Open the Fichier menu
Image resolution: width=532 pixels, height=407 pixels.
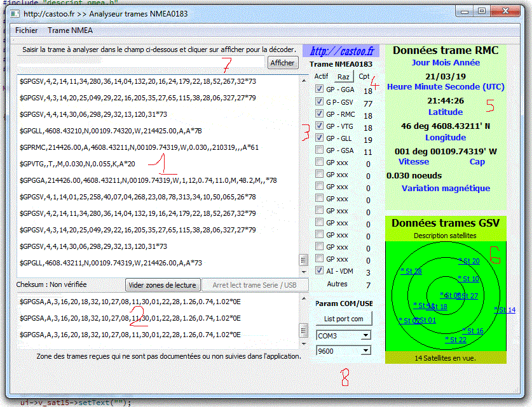[x=26, y=30]
